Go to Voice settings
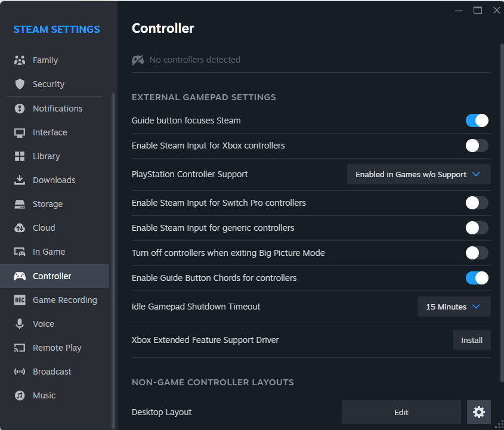 pos(55,324)
